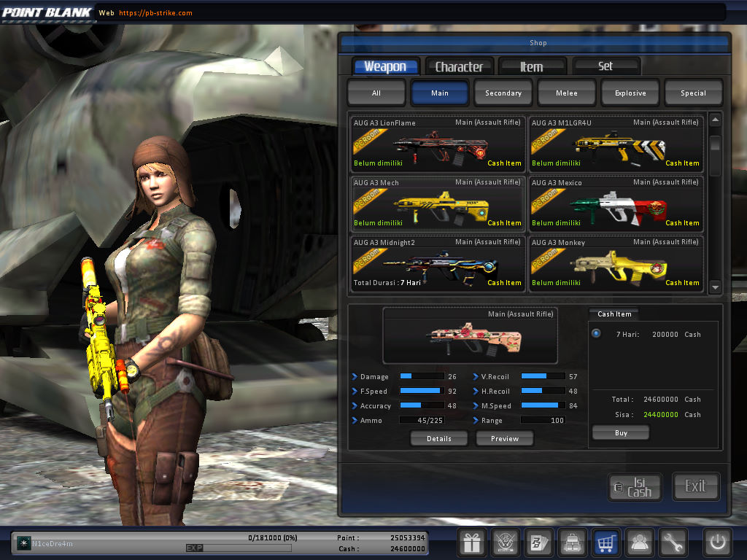Open the clan emblem icon with crossed rifles
747x560 pixels.
[x=505, y=542]
